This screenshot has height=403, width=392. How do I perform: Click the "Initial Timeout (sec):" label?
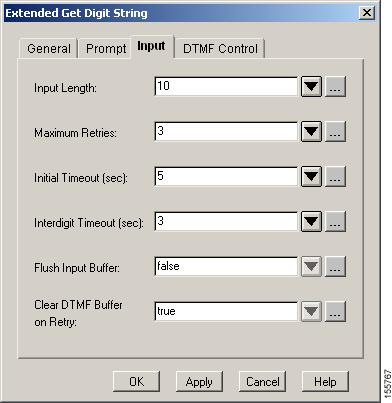[x=81, y=178]
